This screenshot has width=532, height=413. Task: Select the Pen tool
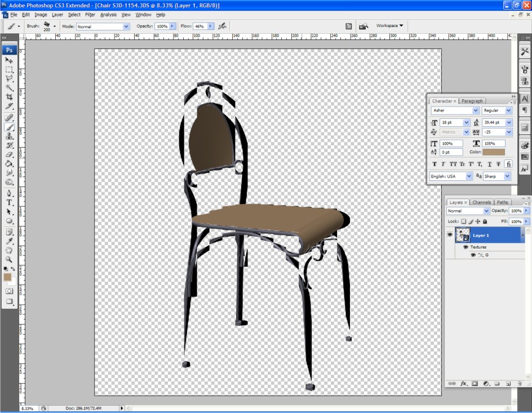point(9,193)
